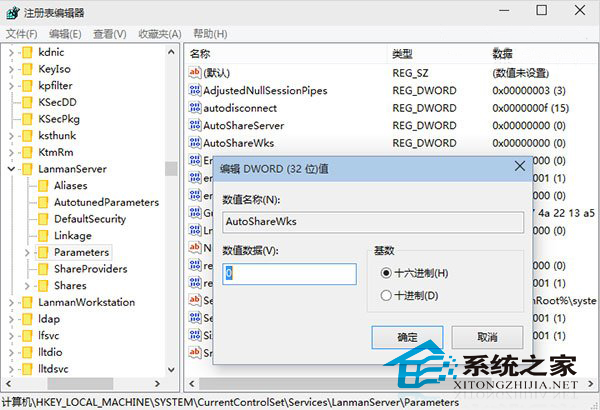Click the 数值名称(N) field showing AutoShareWks
Screen dimensions: 600x410
pyautogui.click(x=373, y=222)
